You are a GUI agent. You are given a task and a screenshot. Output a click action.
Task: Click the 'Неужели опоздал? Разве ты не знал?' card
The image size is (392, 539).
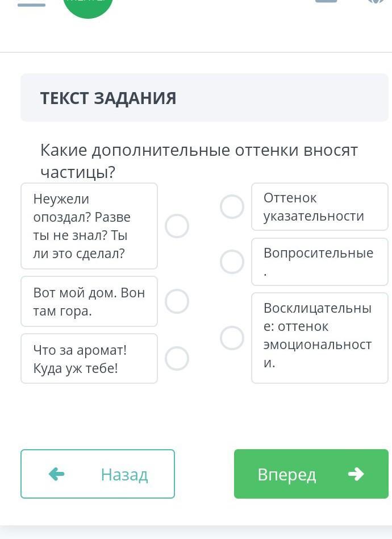click(x=89, y=226)
